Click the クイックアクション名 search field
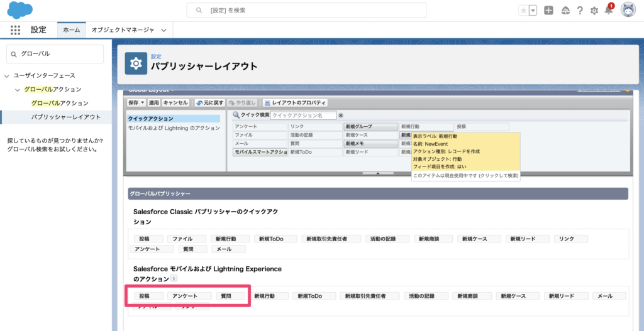Screen dimensions: 644x331 click(x=303, y=116)
